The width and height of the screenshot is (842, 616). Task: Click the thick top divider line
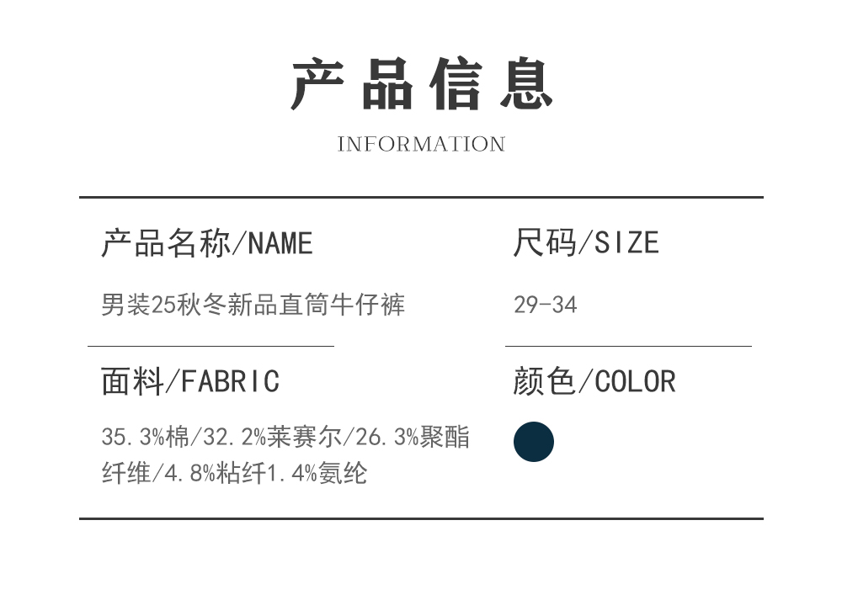(421, 198)
